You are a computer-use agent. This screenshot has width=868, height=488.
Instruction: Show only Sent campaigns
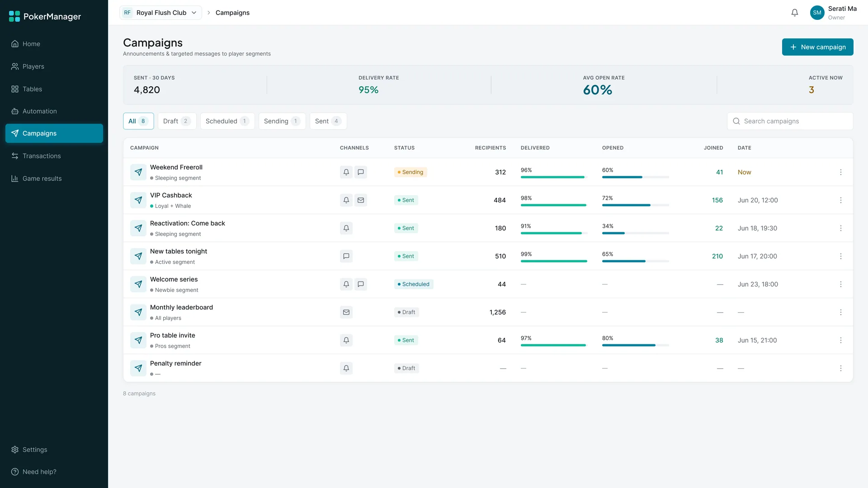click(328, 121)
